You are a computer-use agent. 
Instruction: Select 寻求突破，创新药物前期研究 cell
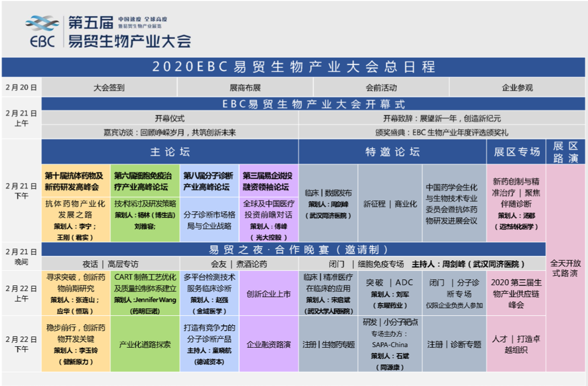coord(75,293)
